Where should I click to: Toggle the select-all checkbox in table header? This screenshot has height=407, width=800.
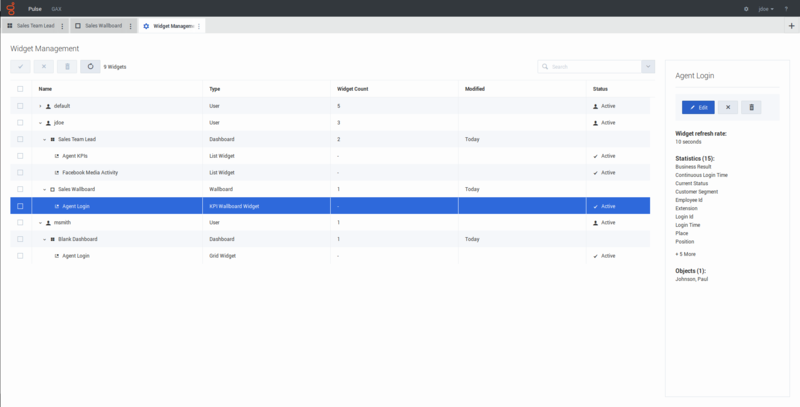[x=20, y=89]
